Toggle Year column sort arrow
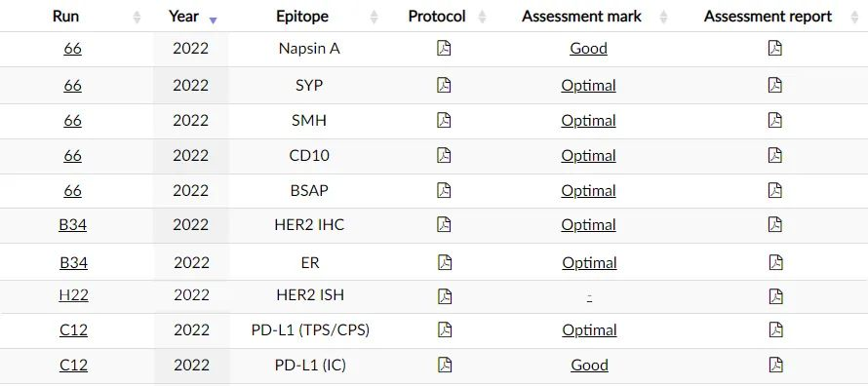The width and height of the screenshot is (868, 386). tap(214, 20)
